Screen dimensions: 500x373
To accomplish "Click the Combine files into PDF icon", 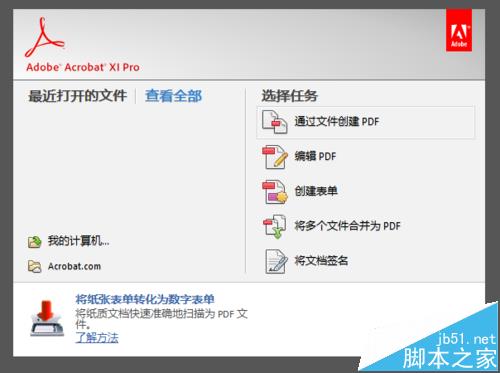I will click(275, 227).
